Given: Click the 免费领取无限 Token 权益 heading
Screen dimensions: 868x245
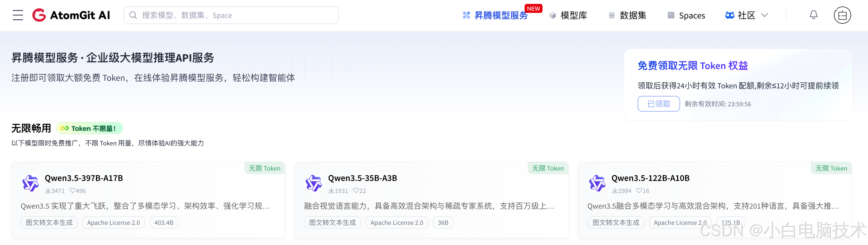Looking at the screenshot, I should tap(693, 66).
